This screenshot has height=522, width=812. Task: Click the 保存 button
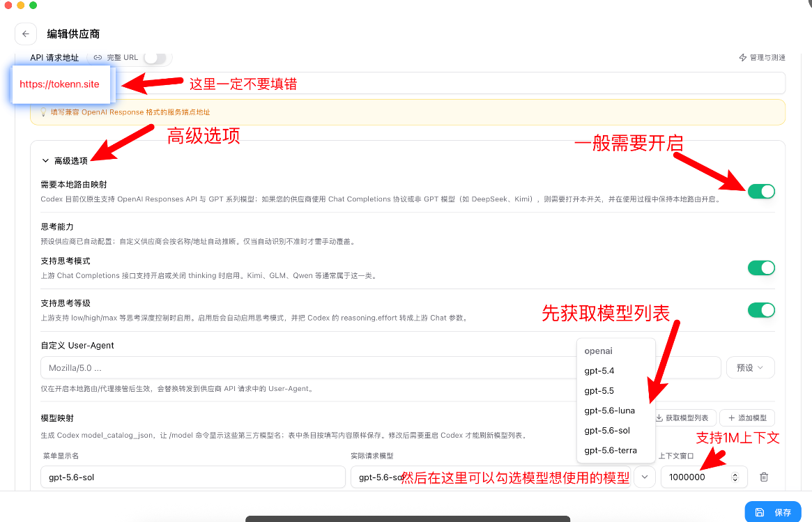(773, 512)
